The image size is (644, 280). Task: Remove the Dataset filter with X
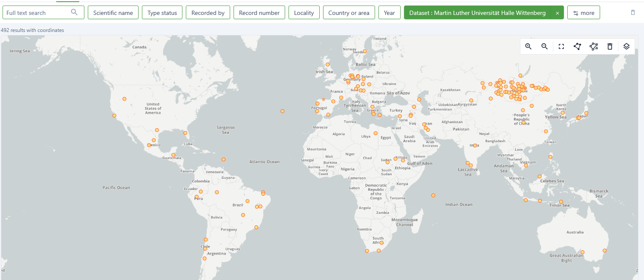coord(557,13)
